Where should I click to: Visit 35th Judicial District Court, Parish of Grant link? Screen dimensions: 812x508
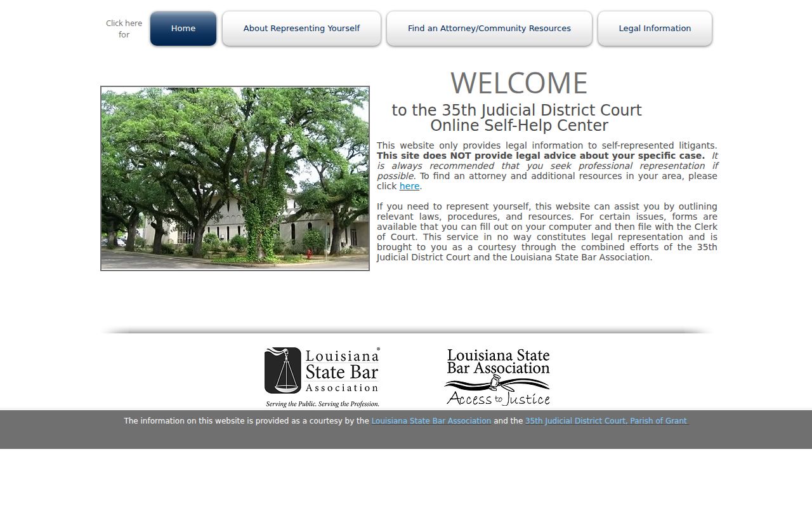(606, 421)
